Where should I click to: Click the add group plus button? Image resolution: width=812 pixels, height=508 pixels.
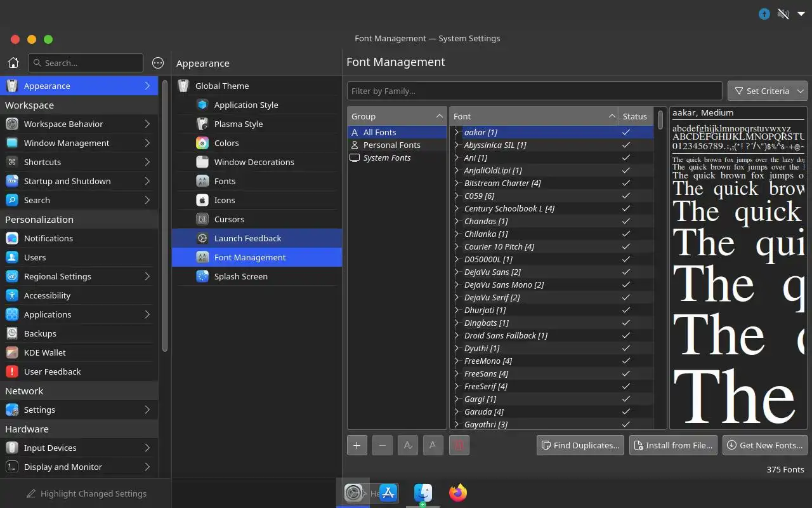(357, 445)
